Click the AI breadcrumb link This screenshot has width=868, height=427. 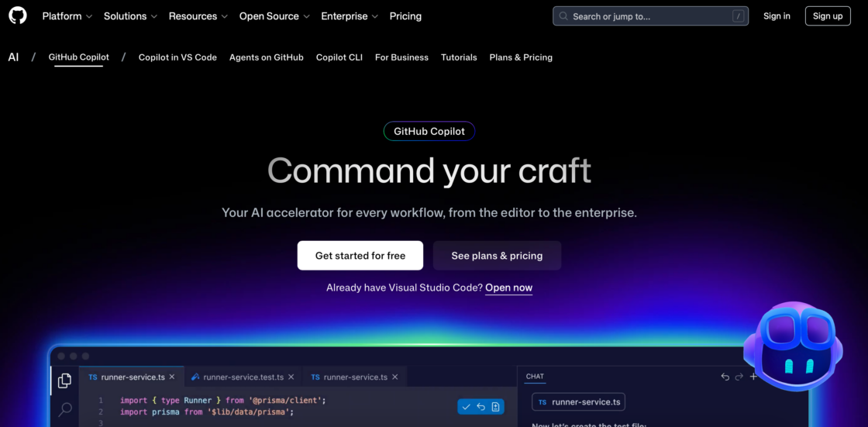tap(13, 57)
